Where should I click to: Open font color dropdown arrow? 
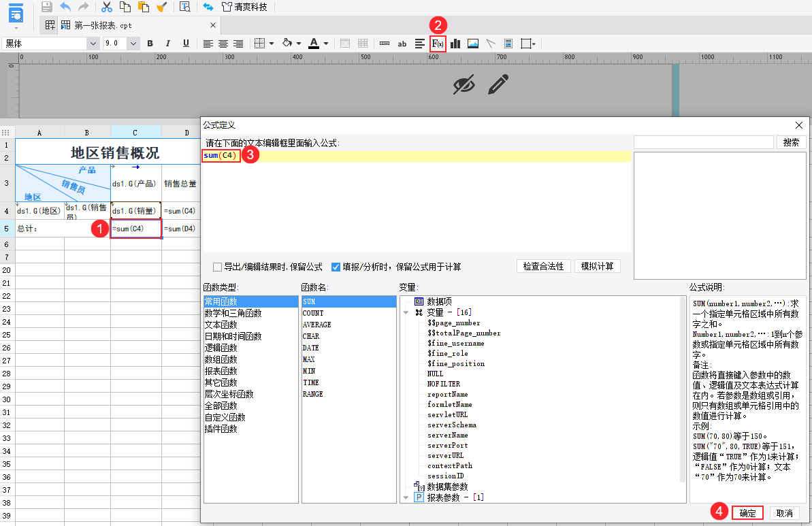coord(326,44)
